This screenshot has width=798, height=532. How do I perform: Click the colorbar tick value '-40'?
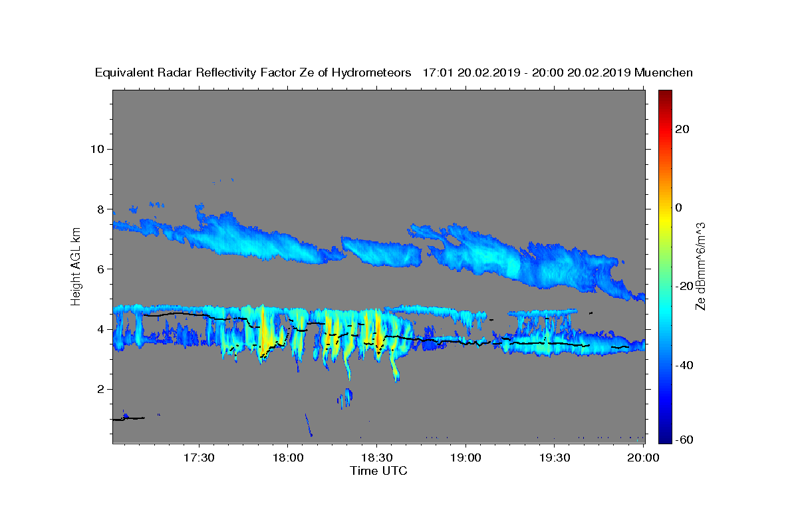coord(683,365)
